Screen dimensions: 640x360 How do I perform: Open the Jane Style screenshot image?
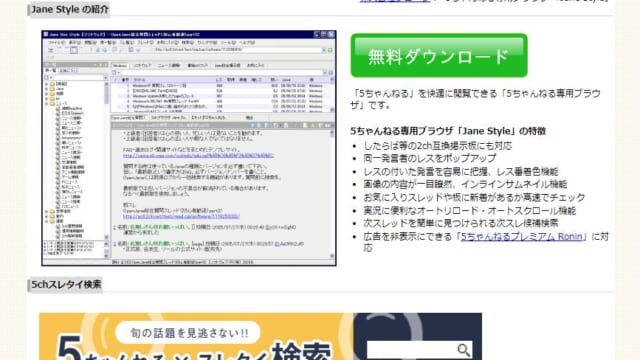(189, 148)
